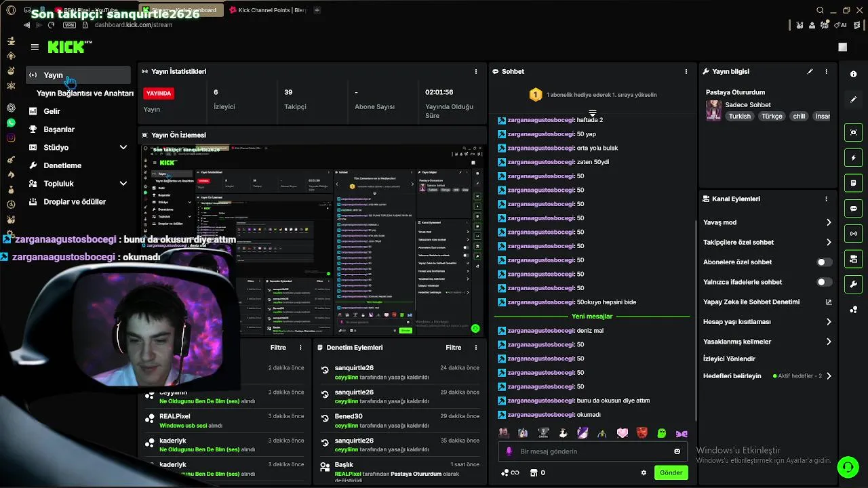Click channel points icon in right rail
868x488 pixels.
(853, 310)
